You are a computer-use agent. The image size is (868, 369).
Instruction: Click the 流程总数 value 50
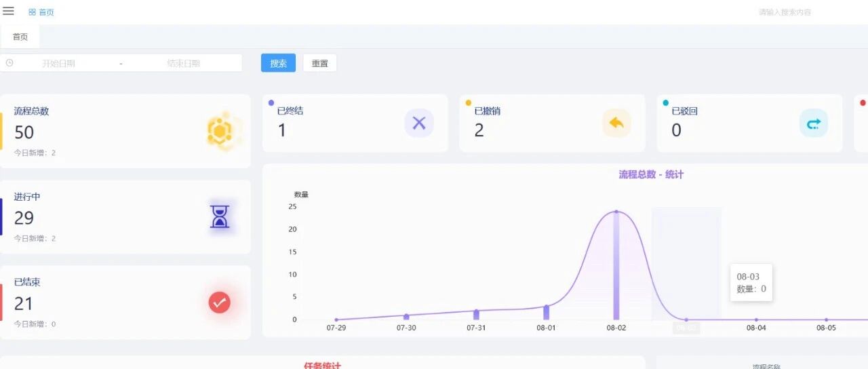pyautogui.click(x=24, y=132)
